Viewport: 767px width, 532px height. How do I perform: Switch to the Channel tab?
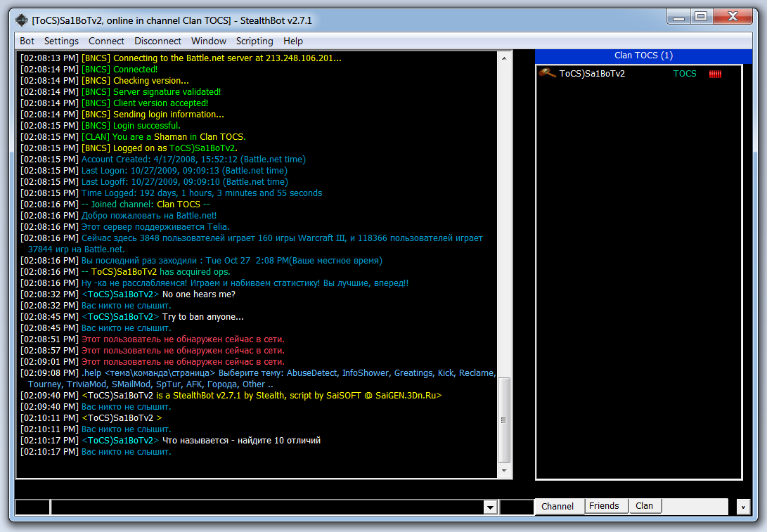(x=559, y=506)
